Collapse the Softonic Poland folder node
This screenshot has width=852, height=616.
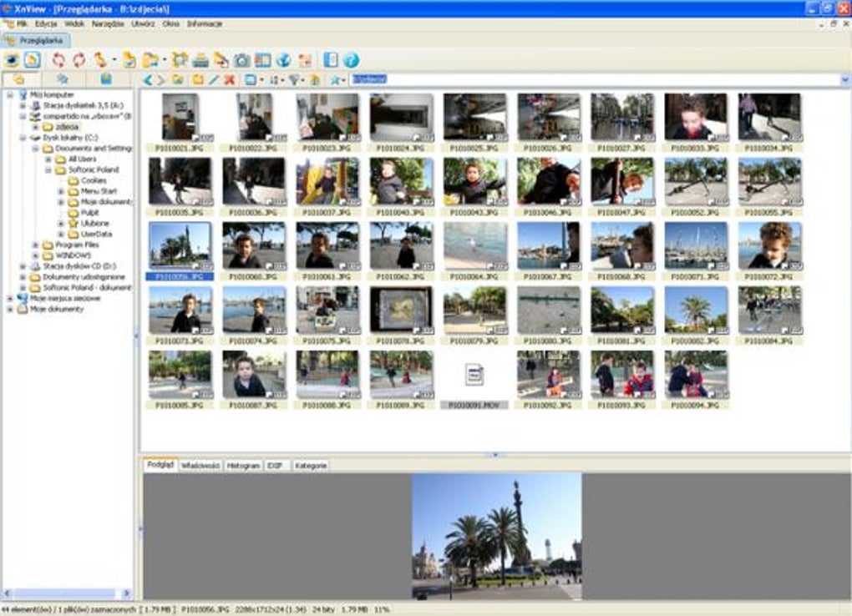coord(48,170)
